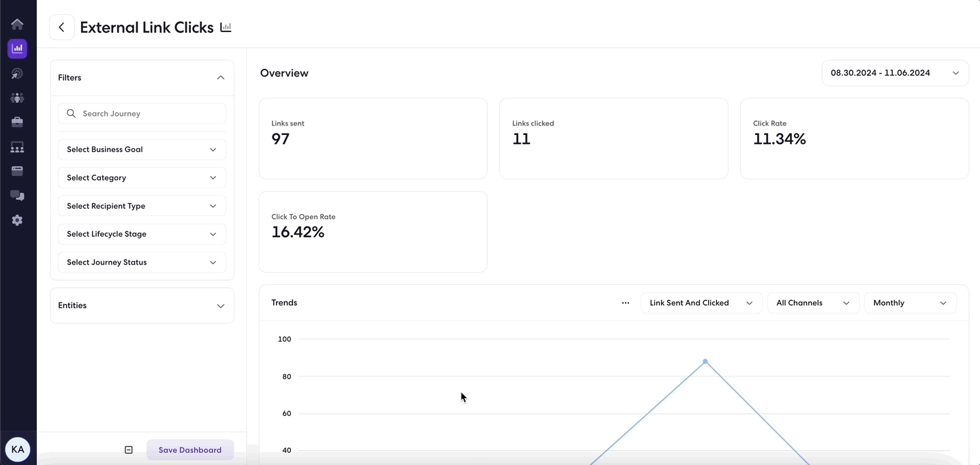
Task: Click the KA user avatar
Action: (18, 449)
